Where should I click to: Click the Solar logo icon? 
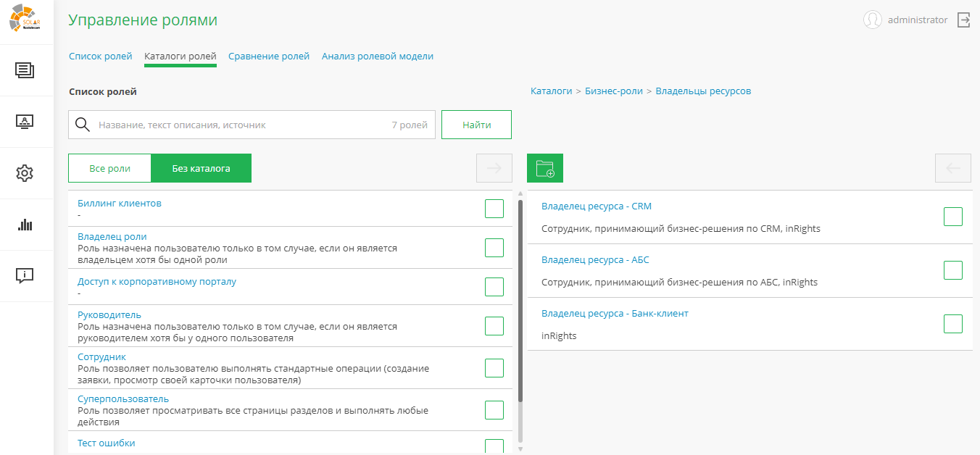pos(25,19)
